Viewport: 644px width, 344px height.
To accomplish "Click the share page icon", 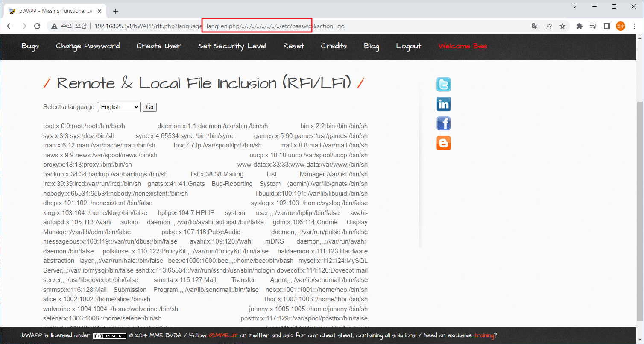I will tap(549, 26).
